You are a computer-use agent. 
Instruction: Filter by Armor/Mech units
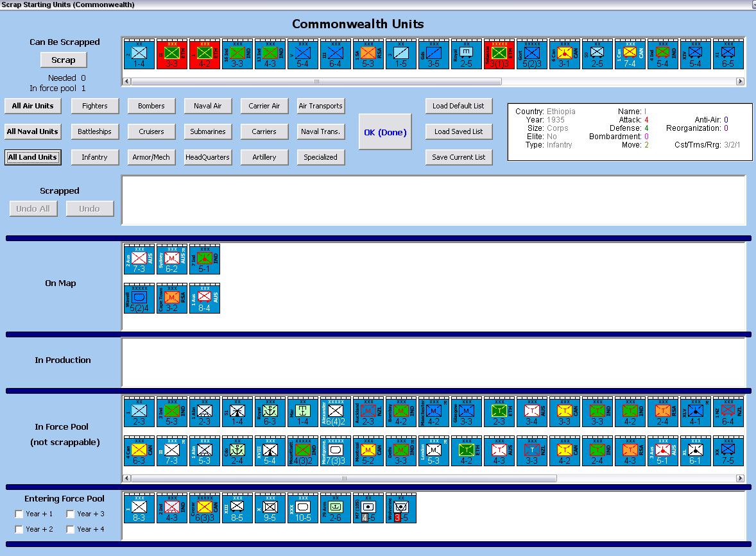click(151, 157)
